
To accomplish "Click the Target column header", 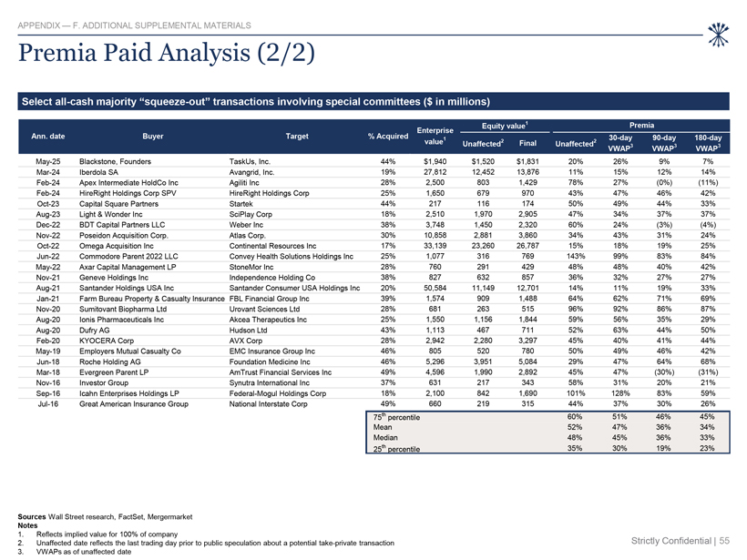I will tap(297, 137).
